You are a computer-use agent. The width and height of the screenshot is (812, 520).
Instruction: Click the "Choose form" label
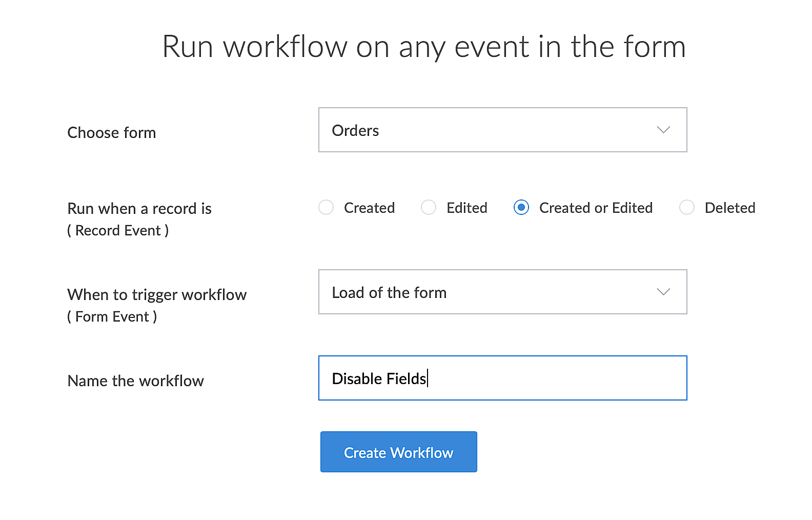(112, 133)
